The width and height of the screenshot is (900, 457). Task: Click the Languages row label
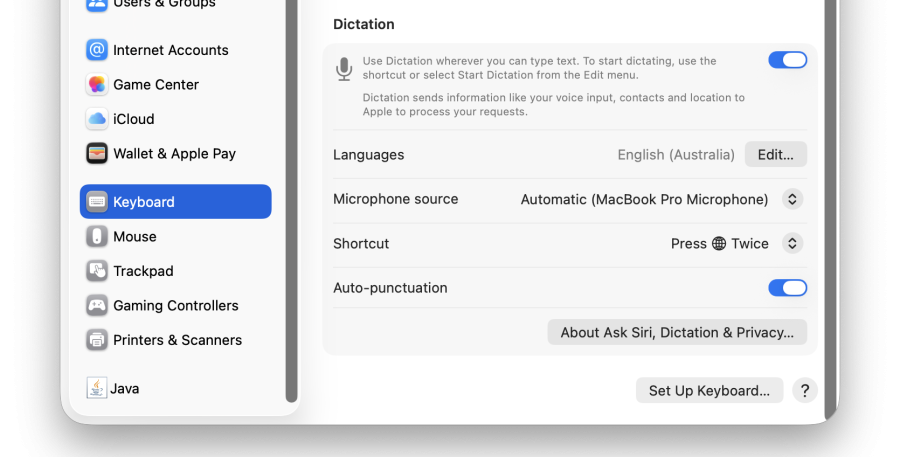pyautogui.click(x=368, y=154)
